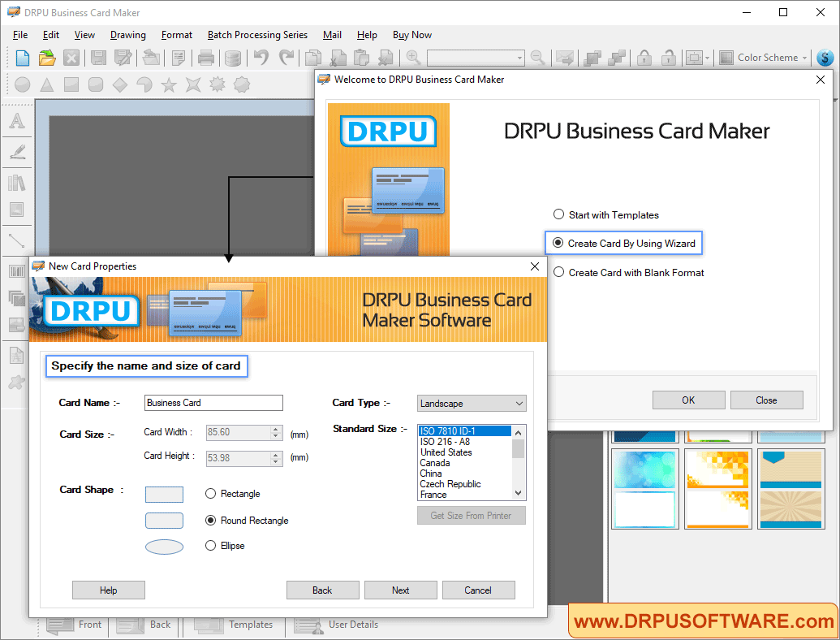
Task: Click the Zoom In magnifier icon
Action: [x=413, y=57]
